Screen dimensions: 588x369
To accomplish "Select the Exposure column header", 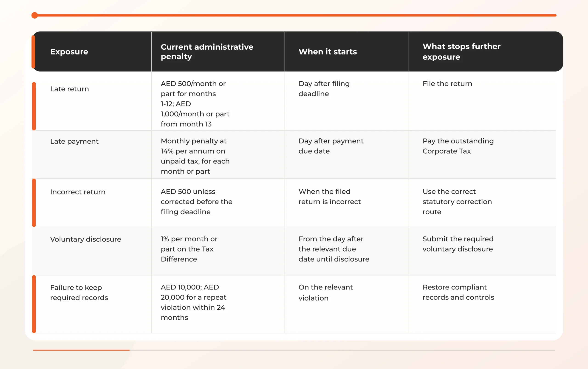I will click(69, 51).
